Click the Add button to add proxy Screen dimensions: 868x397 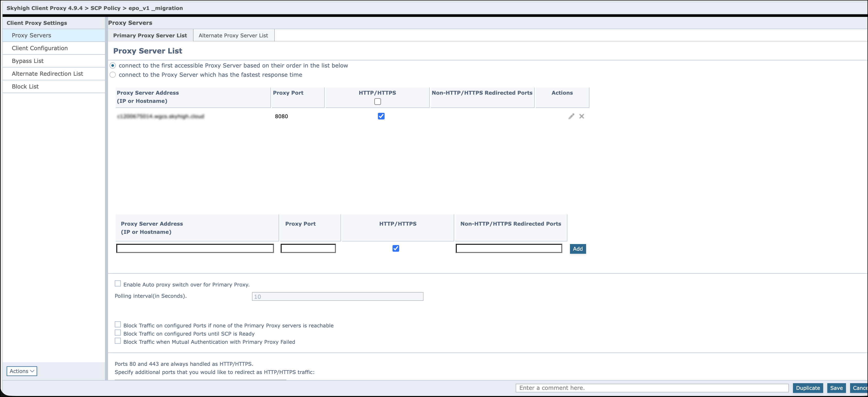pos(578,249)
